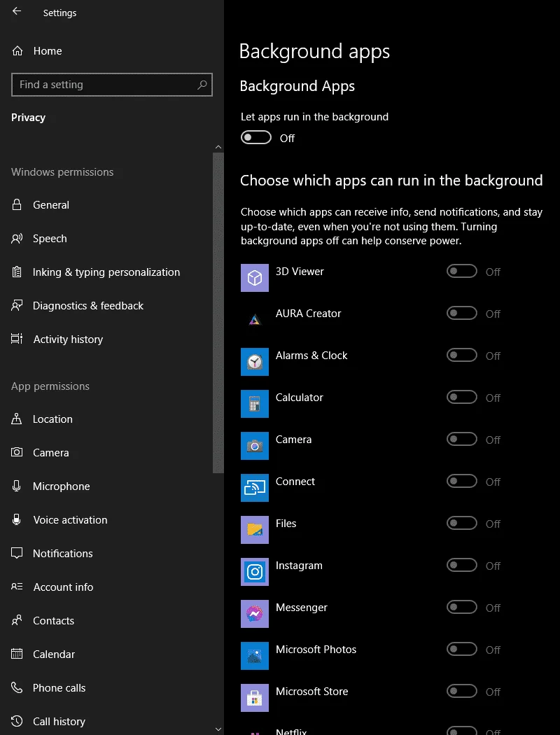Click the Files app icon
Image resolution: width=560 pixels, height=735 pixels.
click(255, 530)
